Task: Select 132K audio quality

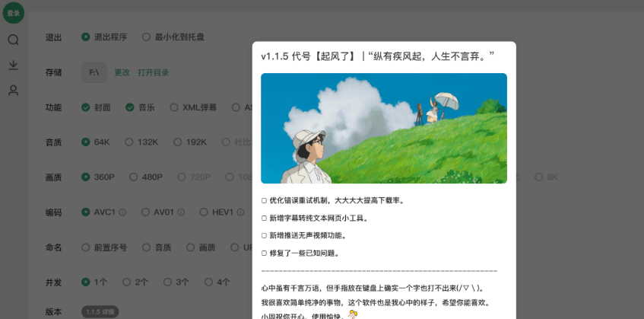Action: point(141,142)
